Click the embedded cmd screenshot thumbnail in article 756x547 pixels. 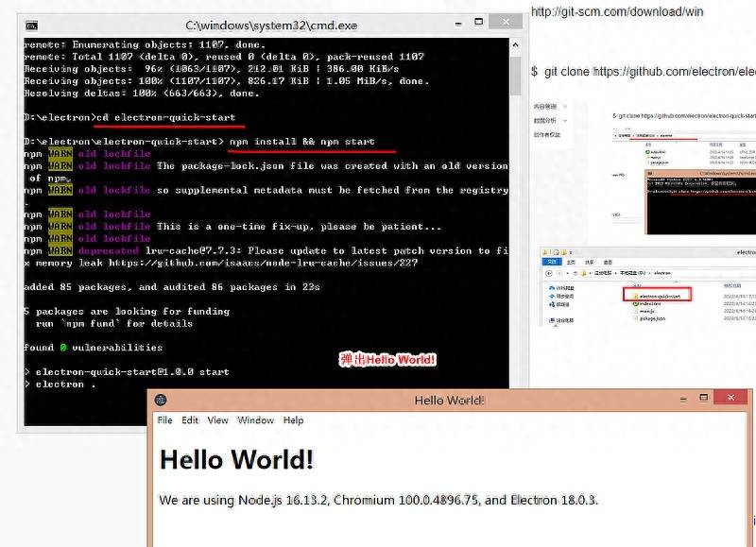(700, 202)
